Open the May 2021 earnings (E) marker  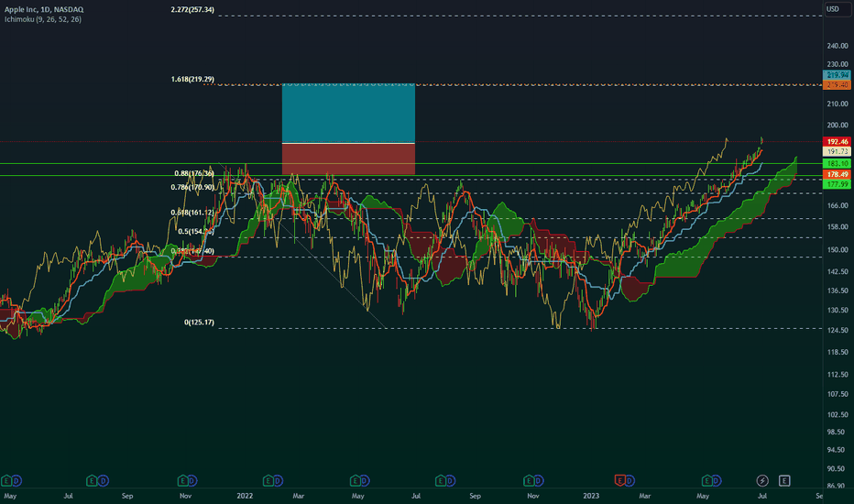(x=6, y=480)
